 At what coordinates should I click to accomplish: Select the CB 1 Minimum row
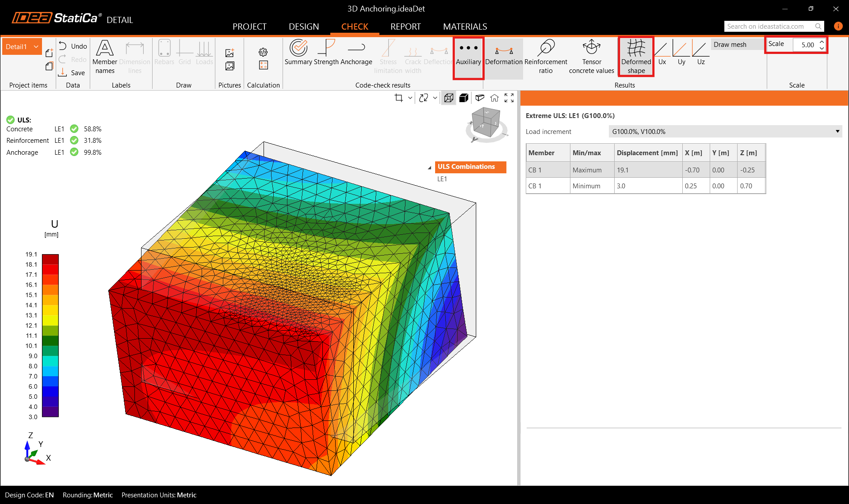[646, 186]
